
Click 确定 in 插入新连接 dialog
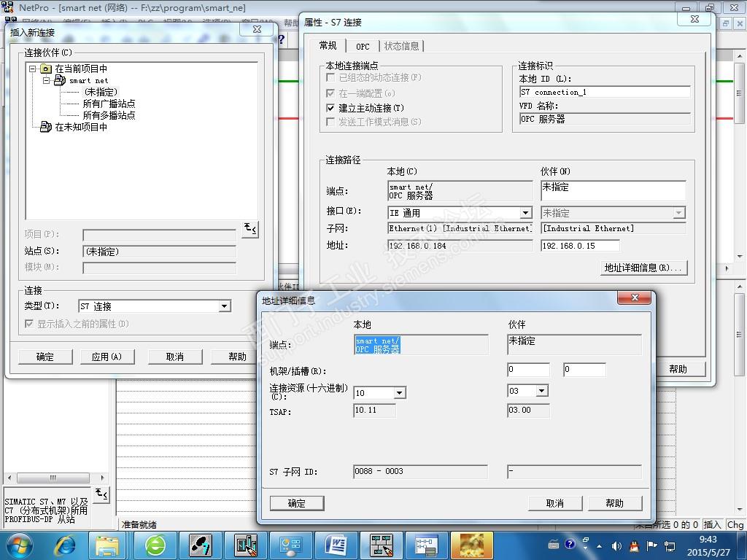tap(45, 357)
